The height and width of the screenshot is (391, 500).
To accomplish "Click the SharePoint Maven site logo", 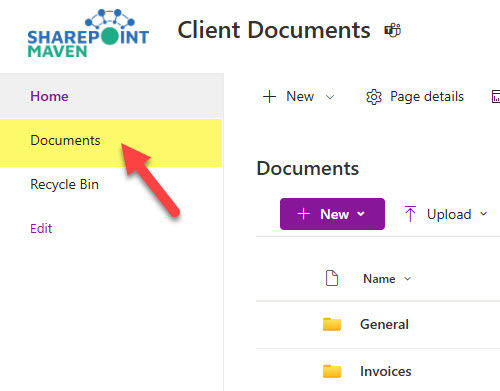I will (88, 33).
